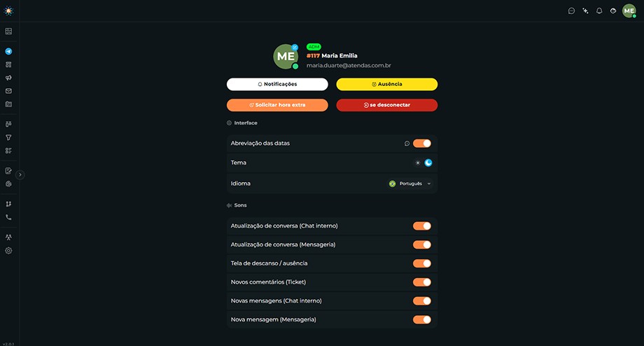Click the email maria.duarte@atendas.com.br
The image size is (644, 346).
[x=349, y=65]
